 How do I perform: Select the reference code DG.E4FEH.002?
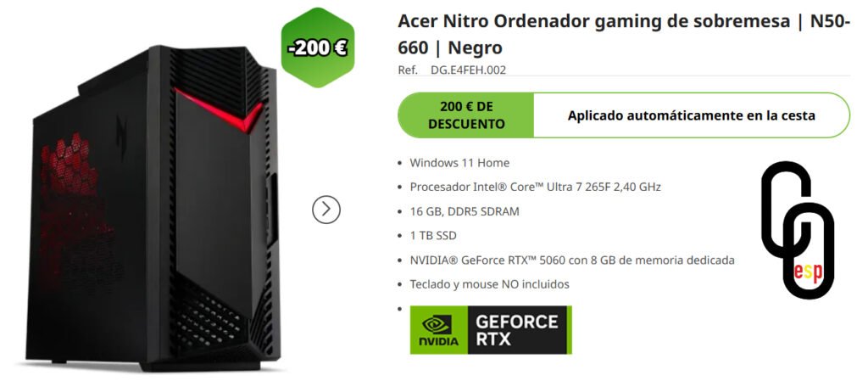pyautogui.click(x=468, y=70)
